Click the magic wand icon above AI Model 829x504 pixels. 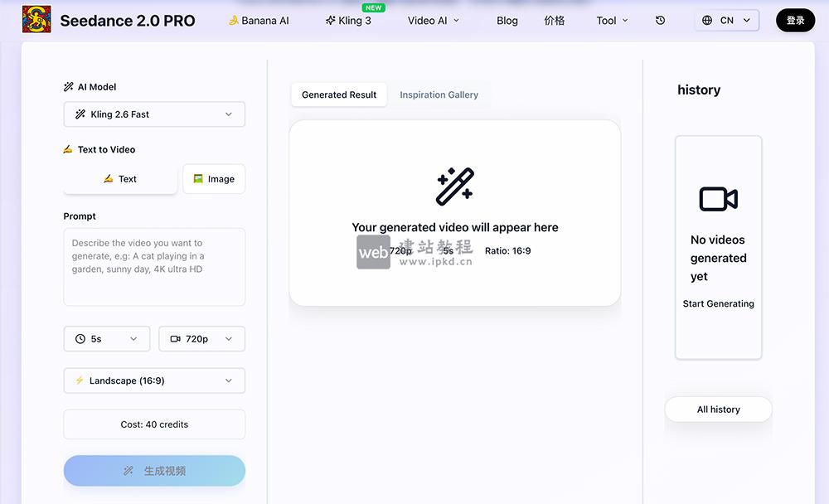[69, 85]
